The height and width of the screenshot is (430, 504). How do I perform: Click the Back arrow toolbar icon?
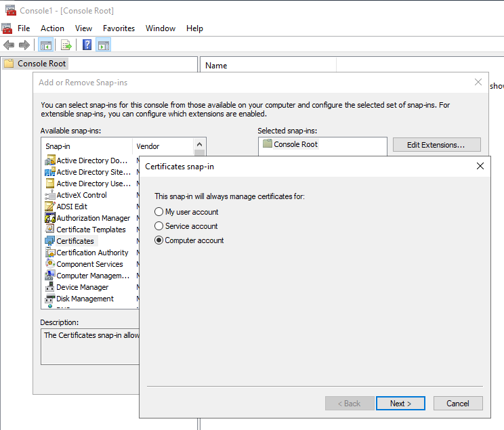tap(9, 45)
